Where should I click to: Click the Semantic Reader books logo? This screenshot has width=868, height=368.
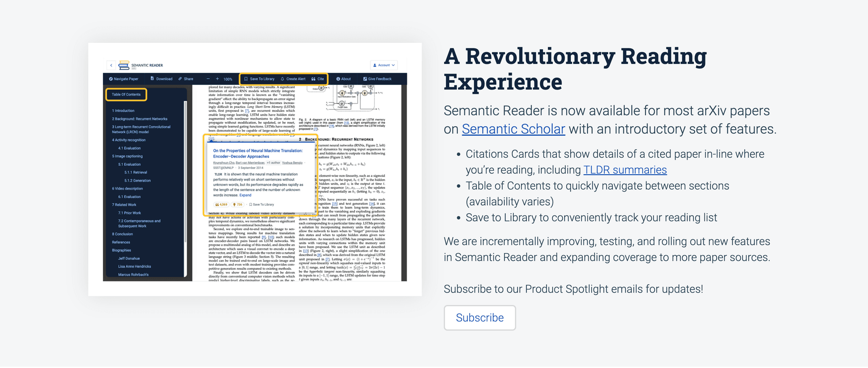point(123,64)
